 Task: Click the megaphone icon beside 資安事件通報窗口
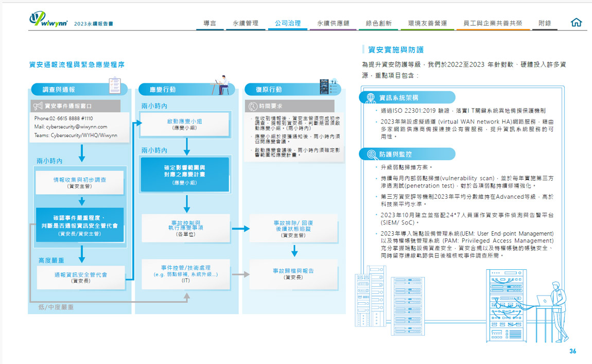point(38,106)
